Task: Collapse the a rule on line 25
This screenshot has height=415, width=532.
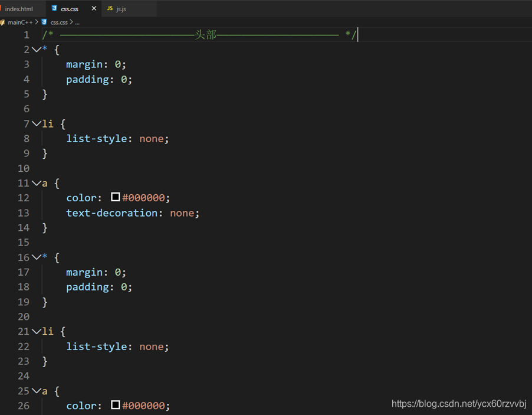Action: coord(37,391)
